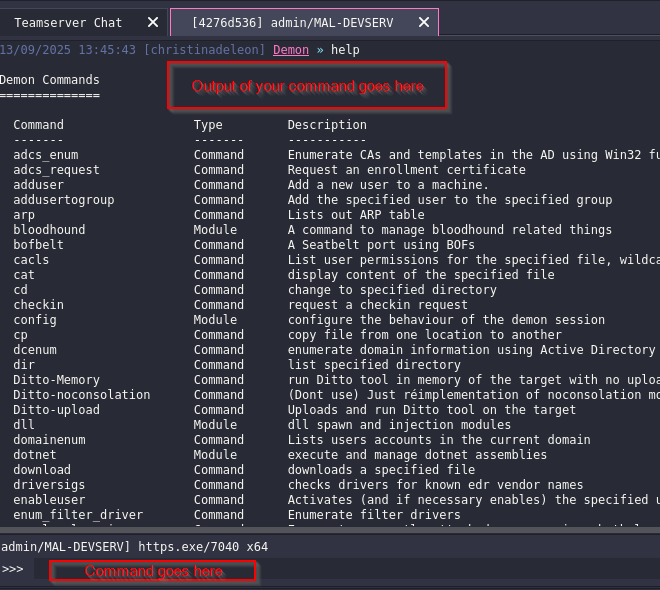
Task: Click 'Request an enrollment certificate' description
Action: click(x=407, y=170)
